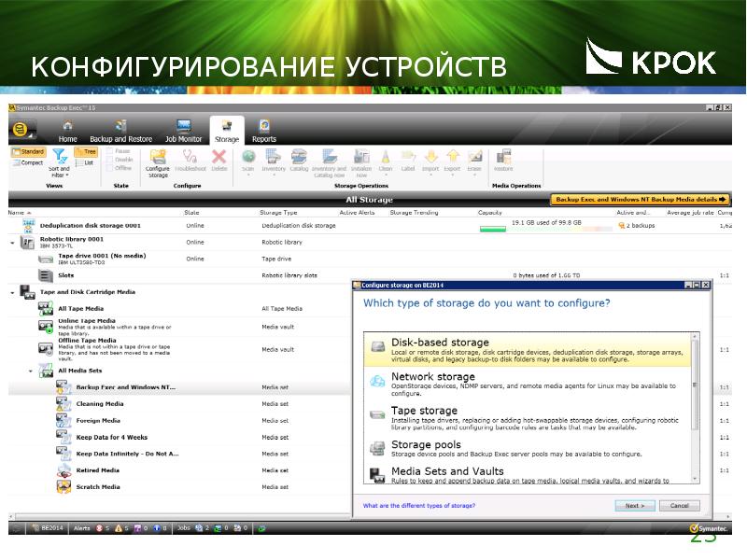Screen dimensions: 747x560
Task: Open the Backup Exec round menu button
Action: pos(20,129)
